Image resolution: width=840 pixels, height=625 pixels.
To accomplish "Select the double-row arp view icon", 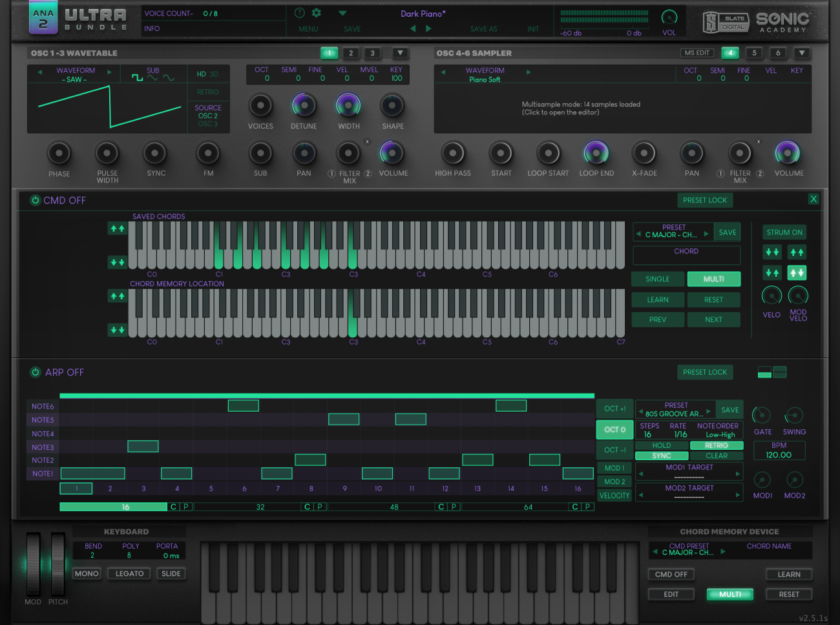I will 780,372.
